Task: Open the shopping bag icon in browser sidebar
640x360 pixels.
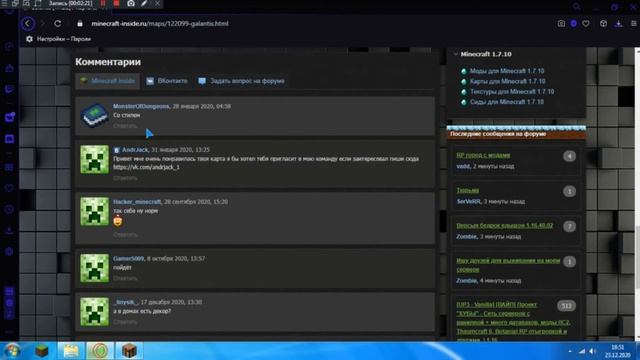Action: [9, 68]
